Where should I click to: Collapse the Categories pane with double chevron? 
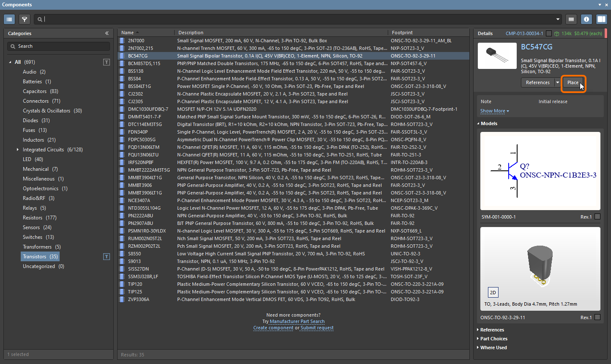tap(107, 33)
